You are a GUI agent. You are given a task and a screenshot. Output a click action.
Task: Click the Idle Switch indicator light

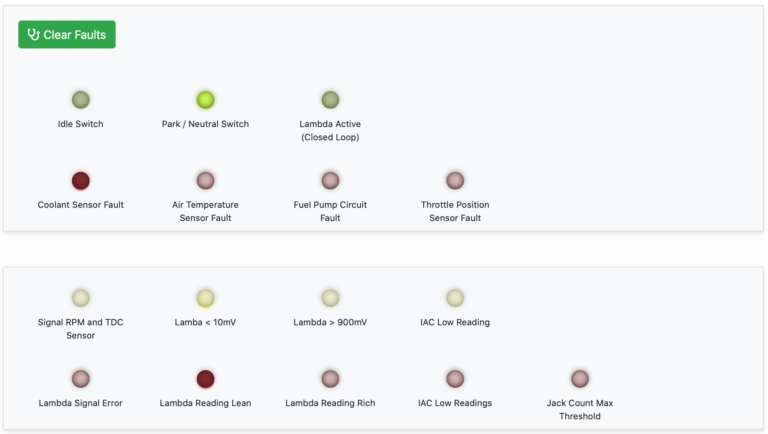point(81,100)
